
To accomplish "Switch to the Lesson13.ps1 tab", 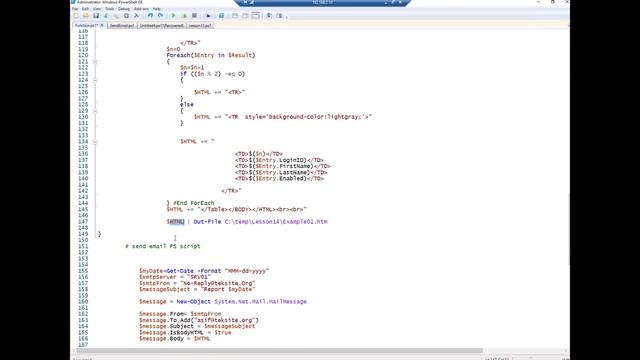I will click(200, 26).
